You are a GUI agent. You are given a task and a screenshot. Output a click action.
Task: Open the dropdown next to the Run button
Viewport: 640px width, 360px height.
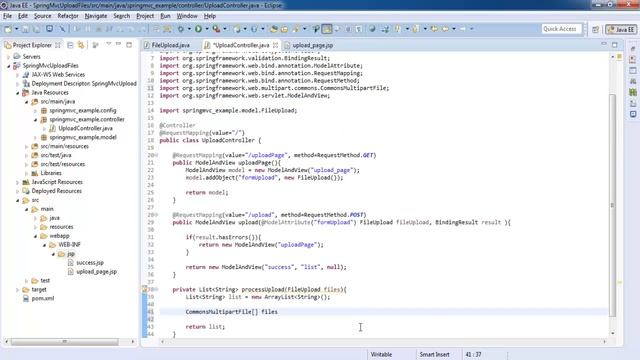click(207, 29)
